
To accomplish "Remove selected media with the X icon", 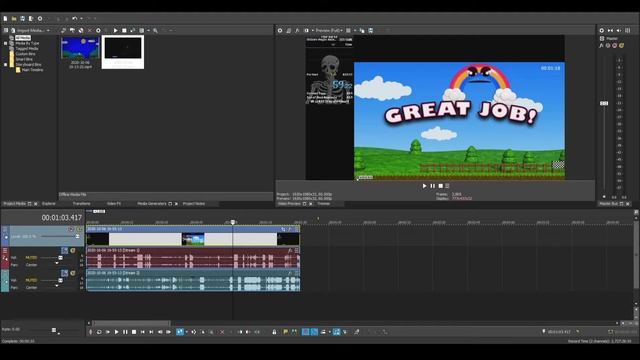I will click(90, 30).
